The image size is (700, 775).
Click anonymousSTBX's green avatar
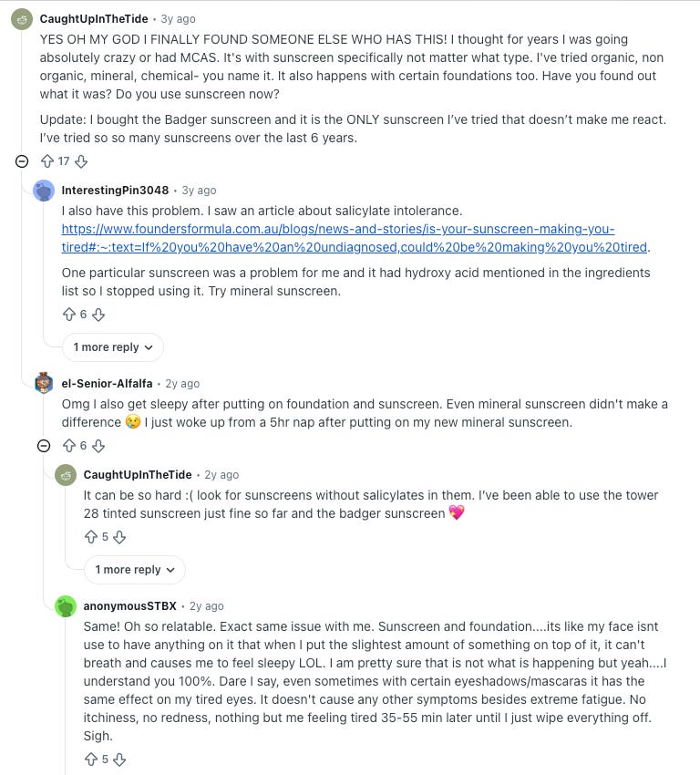(66, 606)
